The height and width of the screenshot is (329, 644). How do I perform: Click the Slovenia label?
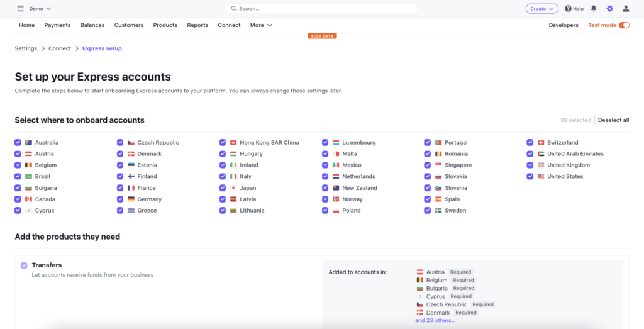(456, 187)
